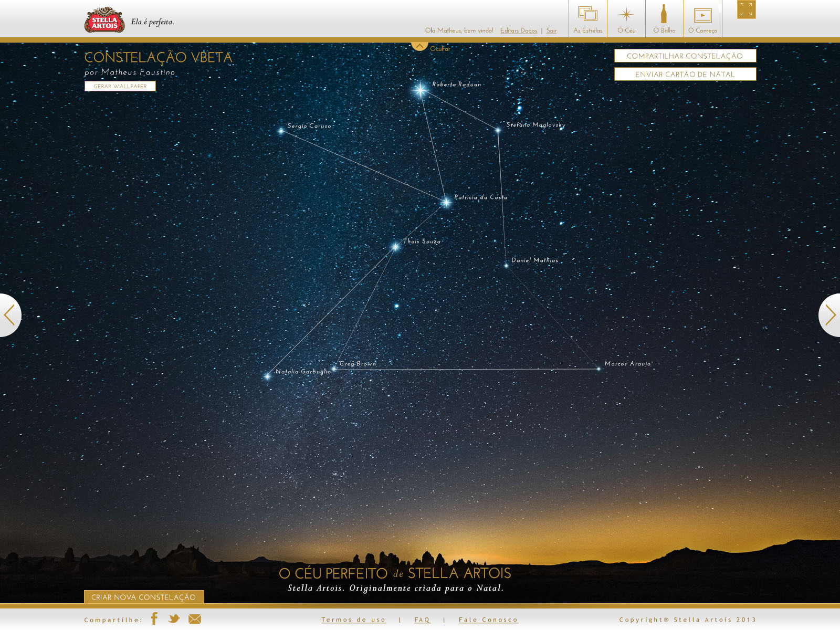This screenshot has width=840, height=630.
Task: Click the Stella Artois logo
Action: [104, 20]
